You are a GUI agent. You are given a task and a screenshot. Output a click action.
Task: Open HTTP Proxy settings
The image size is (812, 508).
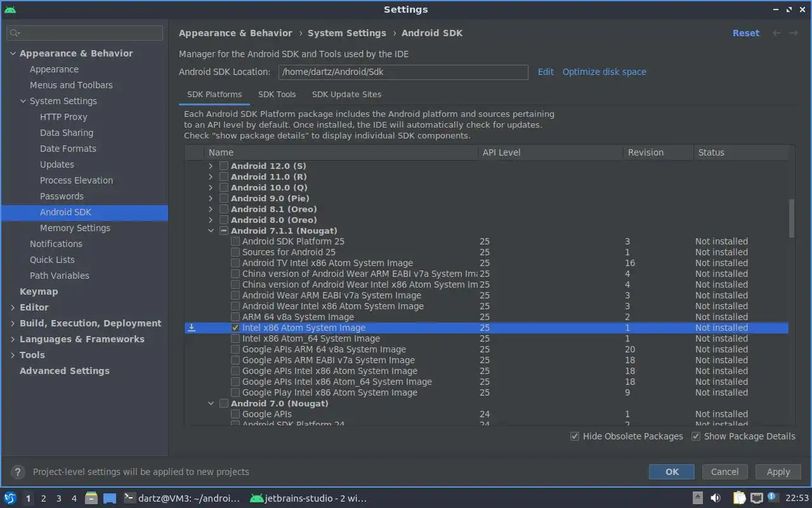[x=63, y=117]
